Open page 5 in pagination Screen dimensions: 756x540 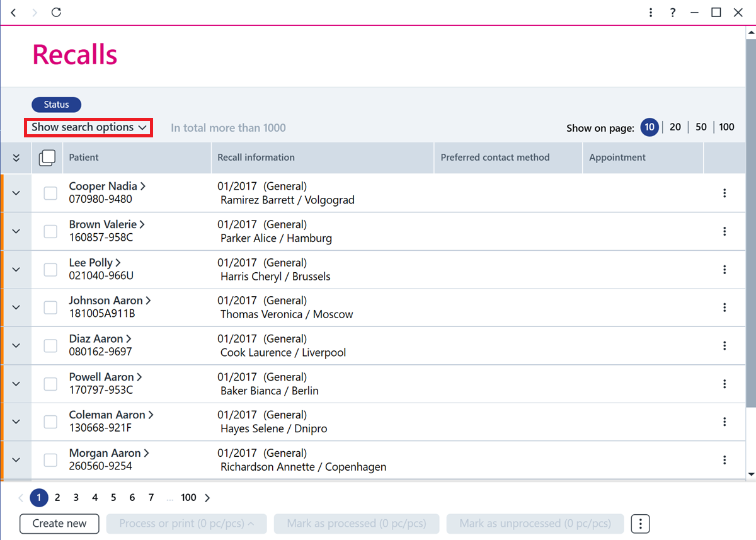pyautogui.click(x=113, y=498)
